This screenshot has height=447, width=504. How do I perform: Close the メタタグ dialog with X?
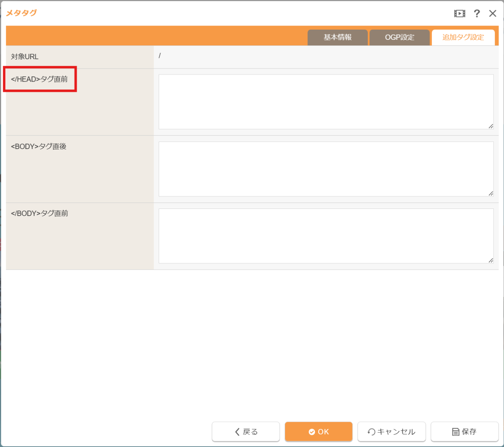pyautogui.click(x=493, y=13)
